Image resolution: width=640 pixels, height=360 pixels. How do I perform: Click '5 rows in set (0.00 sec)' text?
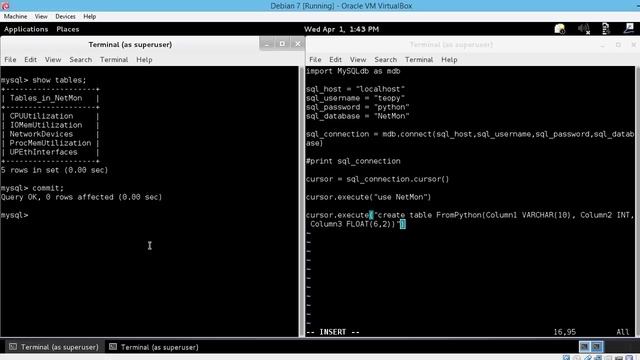click(x=54, y=170)
